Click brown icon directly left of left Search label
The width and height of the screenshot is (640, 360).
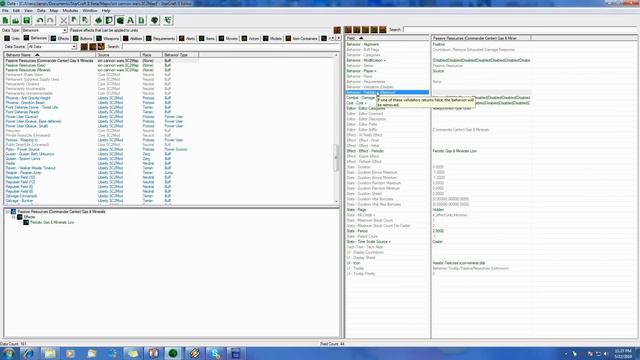coord(101,47)
